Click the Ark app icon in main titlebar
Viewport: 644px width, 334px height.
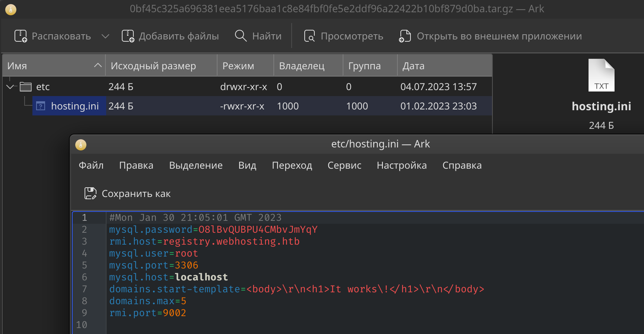11,9
